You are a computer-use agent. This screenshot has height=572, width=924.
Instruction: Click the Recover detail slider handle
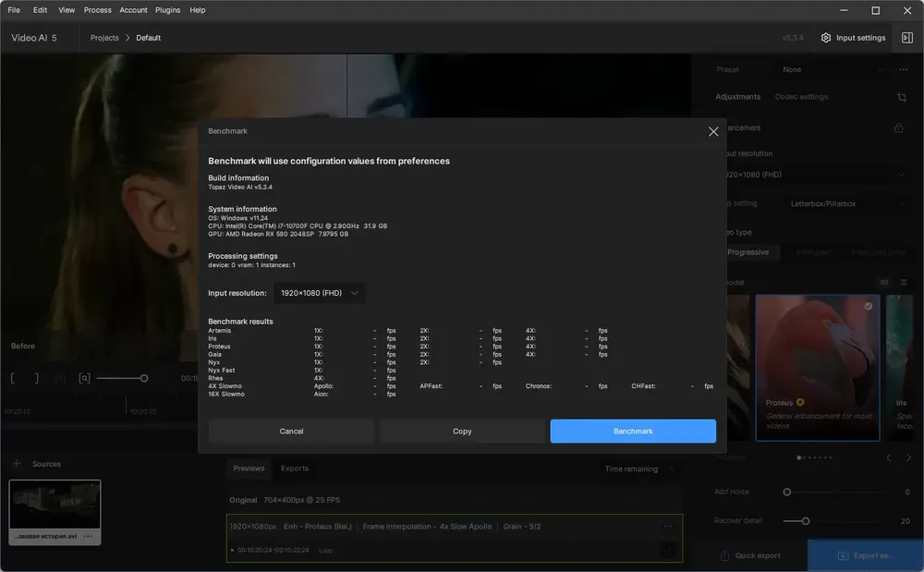tap(806, 521)
